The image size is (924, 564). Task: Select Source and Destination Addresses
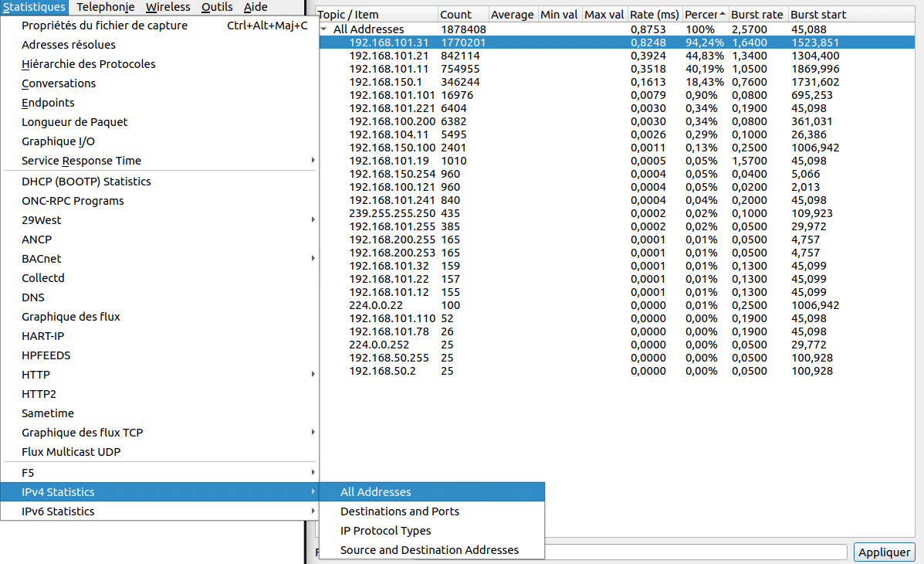[x=432, y=550]
